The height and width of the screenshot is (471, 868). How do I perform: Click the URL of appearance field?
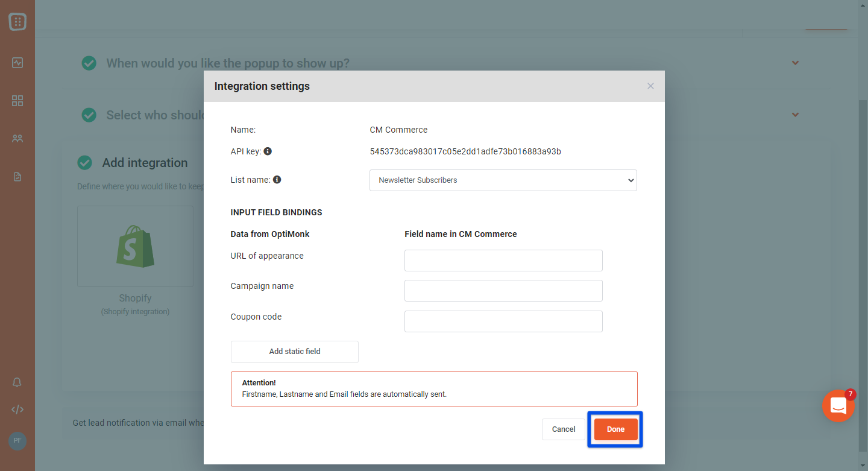(503, 261)
